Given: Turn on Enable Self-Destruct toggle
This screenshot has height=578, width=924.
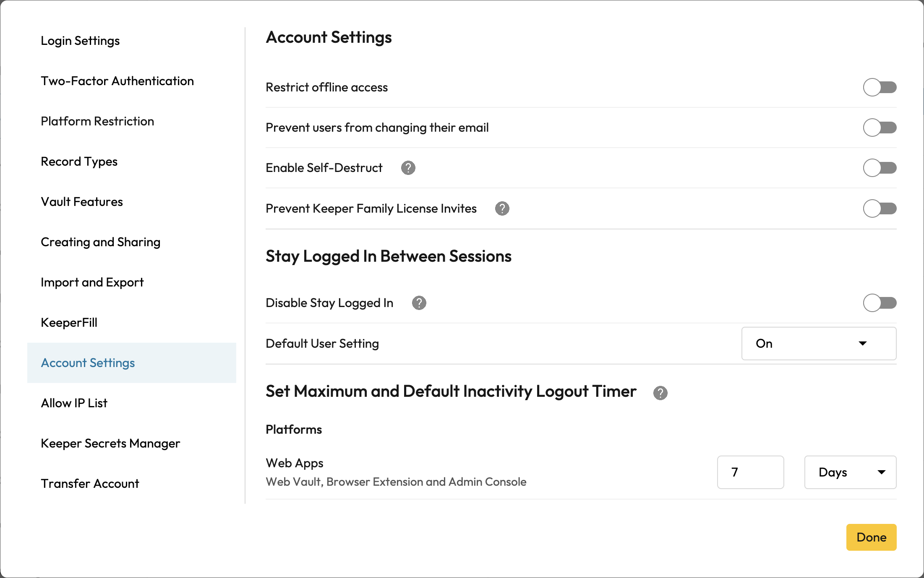Looking at the screenshot, I should click(x=880, y=168).
